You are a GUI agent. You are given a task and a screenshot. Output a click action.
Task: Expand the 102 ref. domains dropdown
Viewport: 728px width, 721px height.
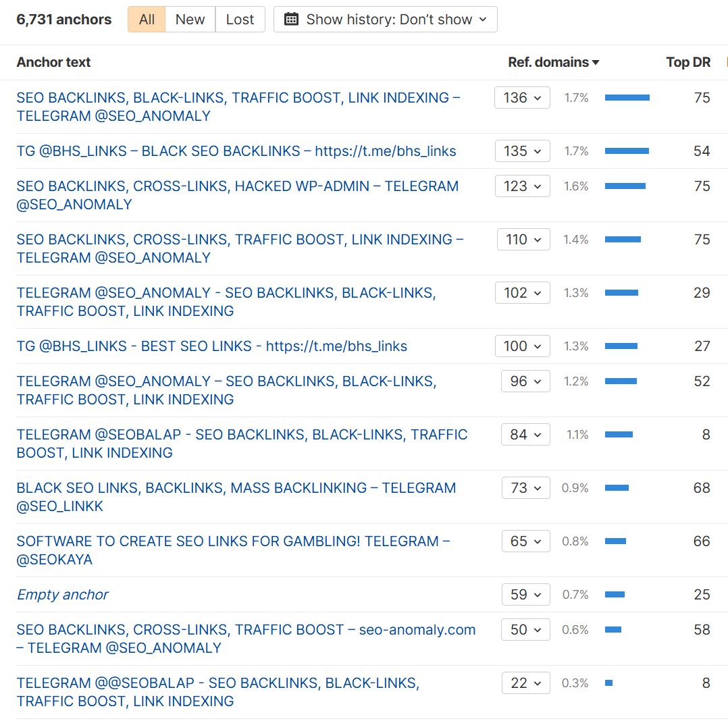tap(522, 292)
